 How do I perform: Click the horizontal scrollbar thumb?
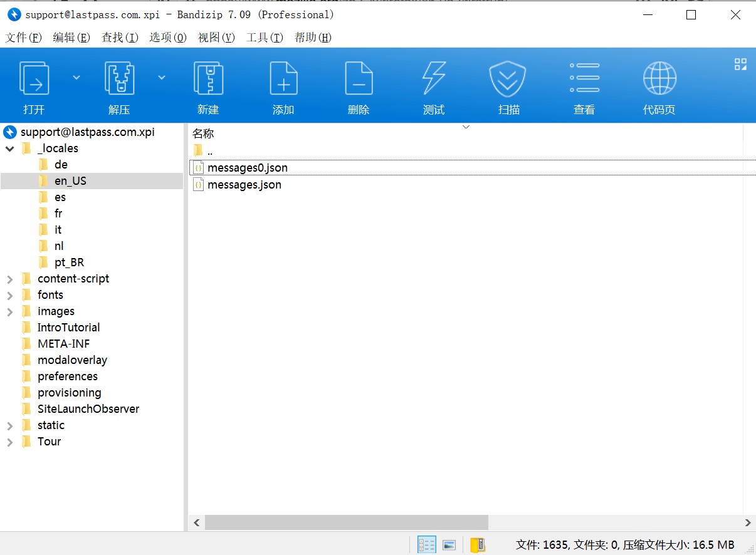(x=346, y=522)
